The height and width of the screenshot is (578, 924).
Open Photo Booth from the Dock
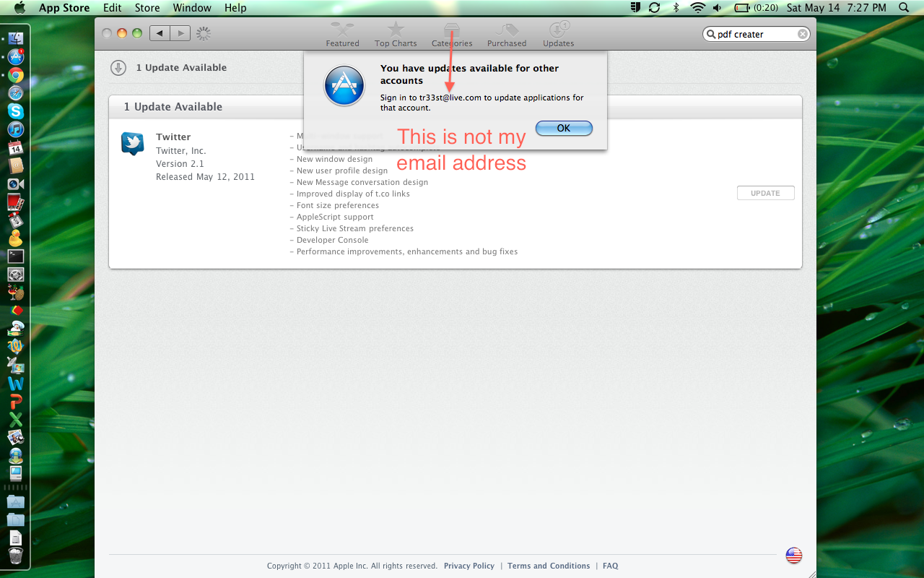[16, 202]
